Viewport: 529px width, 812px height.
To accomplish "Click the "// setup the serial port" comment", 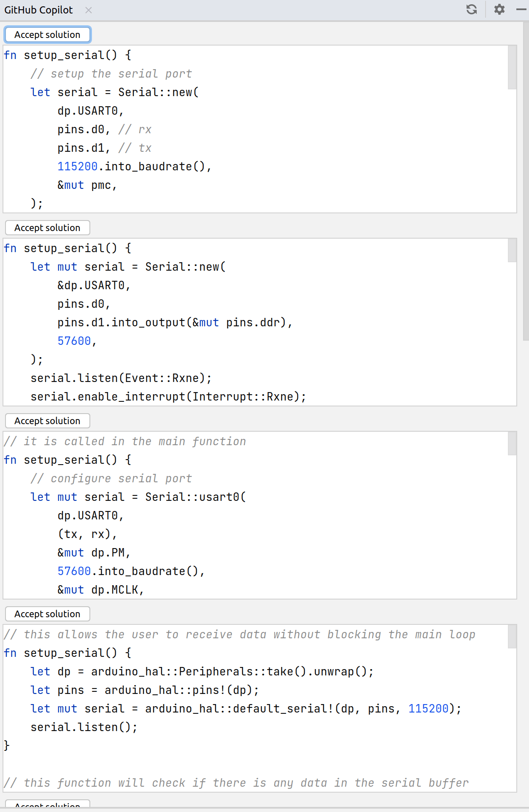I will point(111,74).
